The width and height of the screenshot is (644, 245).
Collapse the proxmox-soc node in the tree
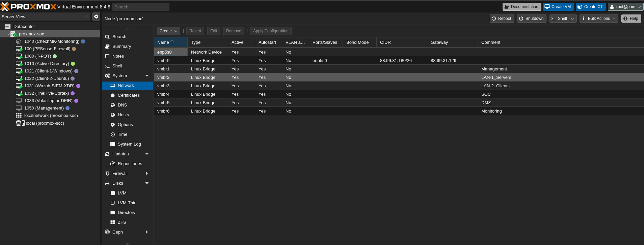[8, 34]
